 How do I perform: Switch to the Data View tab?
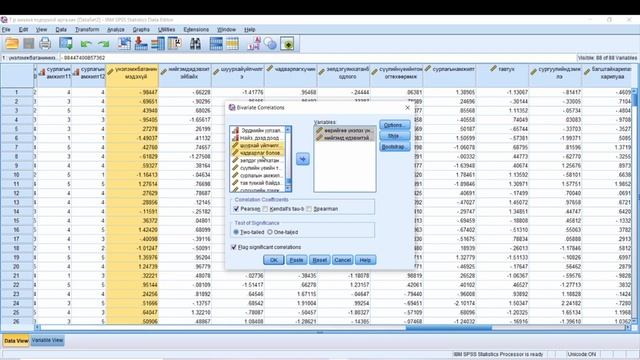pos(16,340)
